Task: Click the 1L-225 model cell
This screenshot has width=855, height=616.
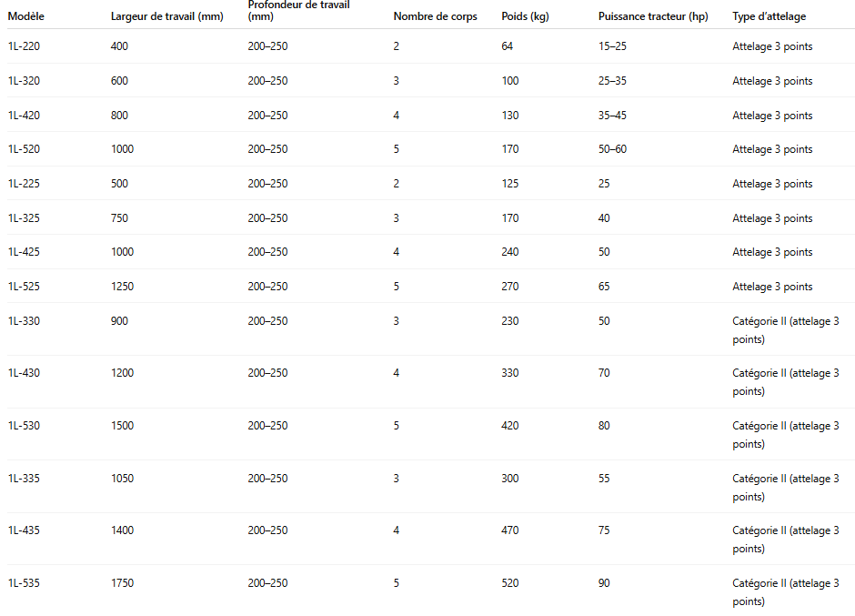Action: [24, 183]
